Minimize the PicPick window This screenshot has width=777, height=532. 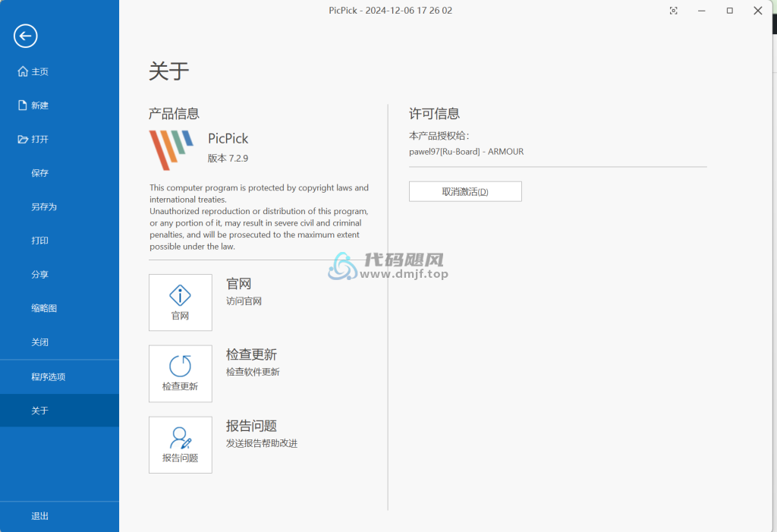(702, 11)
